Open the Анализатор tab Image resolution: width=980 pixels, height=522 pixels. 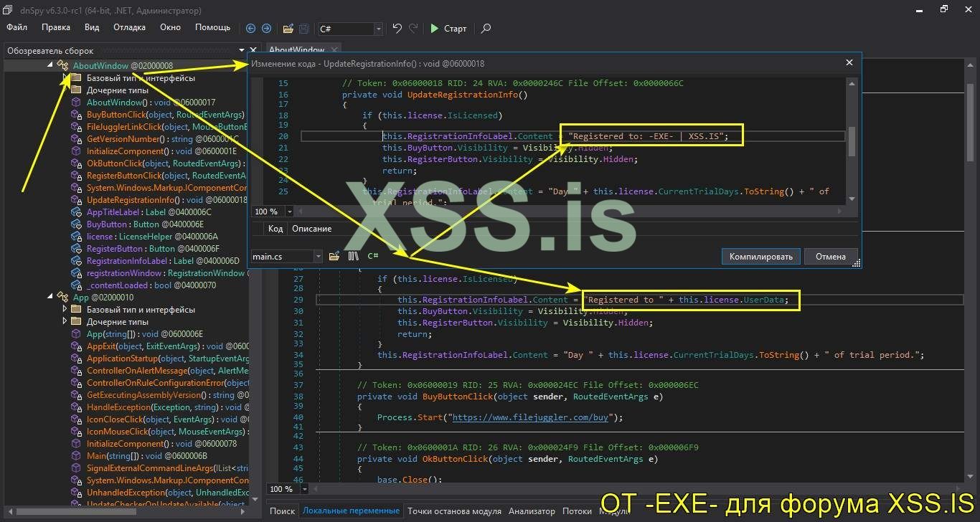tap(532, 511)
